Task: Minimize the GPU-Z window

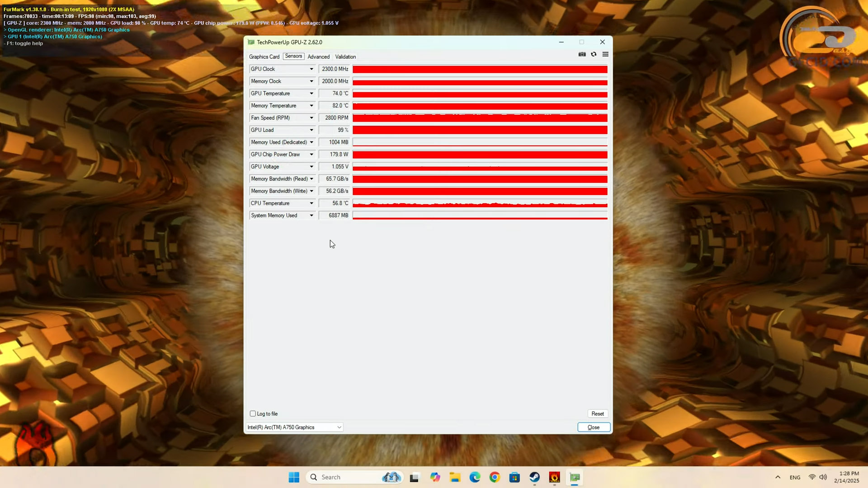Action: [x=561, y=42]
